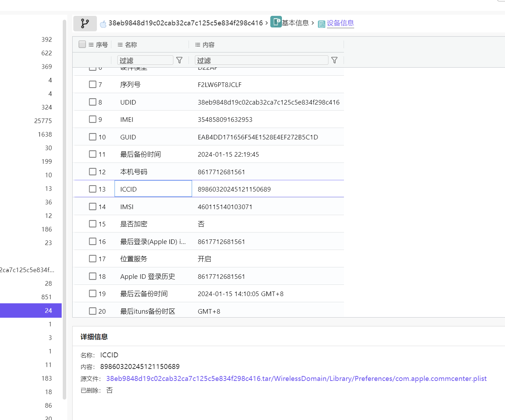Check the box for row 10 GUID
This screenshot has width=505, height=420.
(x=93, y=137)
